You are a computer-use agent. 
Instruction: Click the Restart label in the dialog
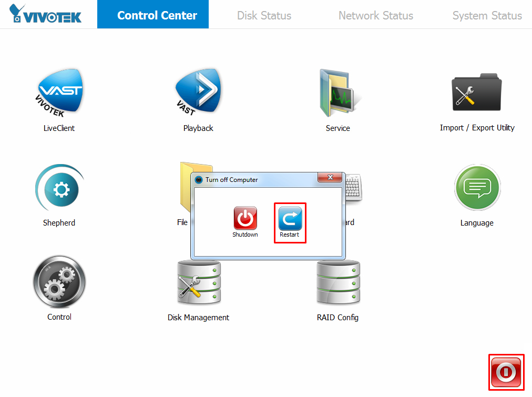point(290,235)
